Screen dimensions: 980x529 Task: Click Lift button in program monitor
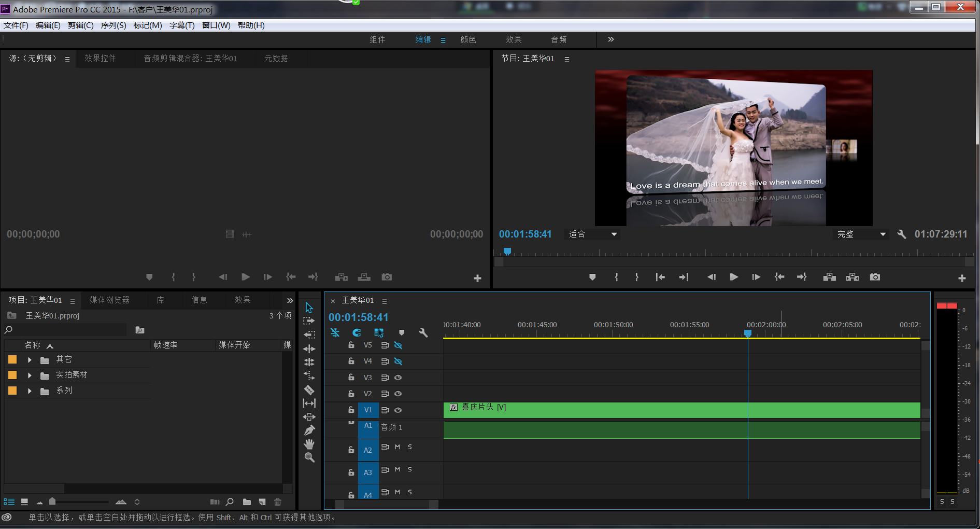[x=829, y=277]
